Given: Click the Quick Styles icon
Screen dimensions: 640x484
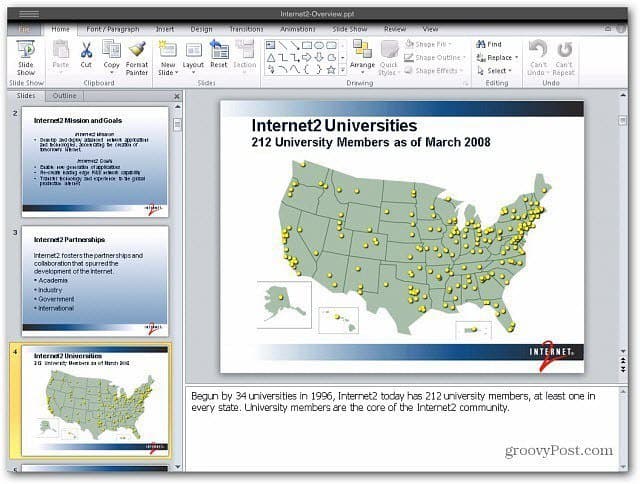Looking at the screenshot, I should click(389, 49).
